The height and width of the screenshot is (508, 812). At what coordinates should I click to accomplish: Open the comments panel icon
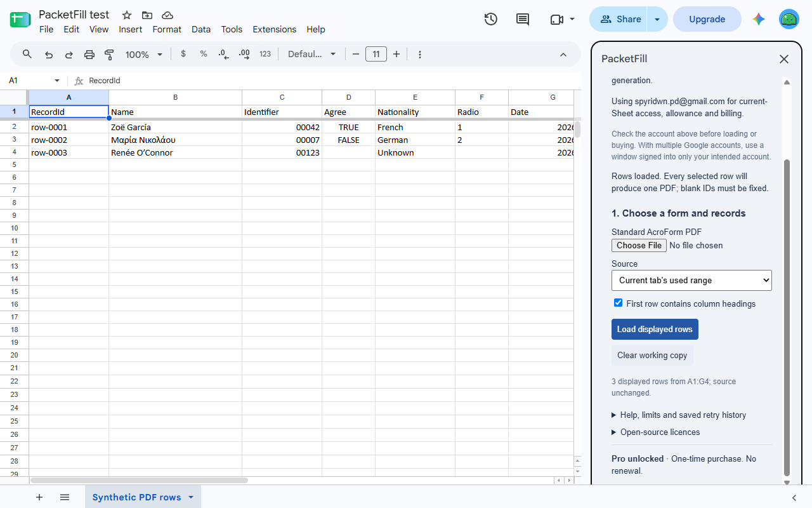(x=523, y=19)
